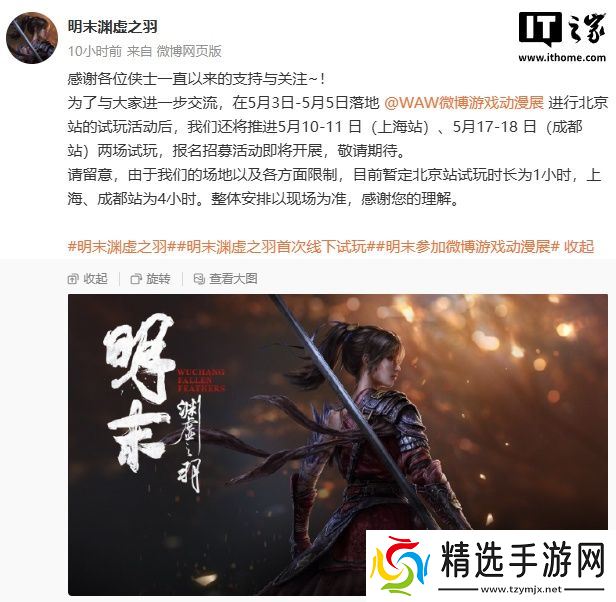Rotate the image with 旋转
This screenshot has height=602, width=616.
158,279
